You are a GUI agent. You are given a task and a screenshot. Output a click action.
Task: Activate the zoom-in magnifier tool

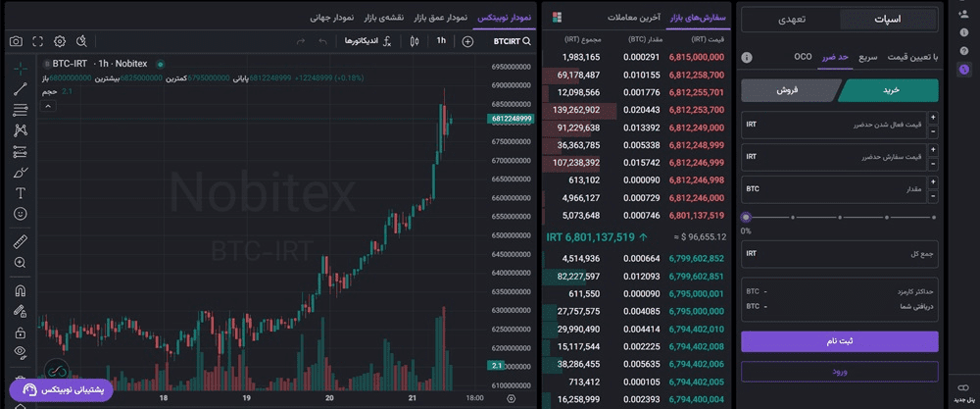(20, 263)
